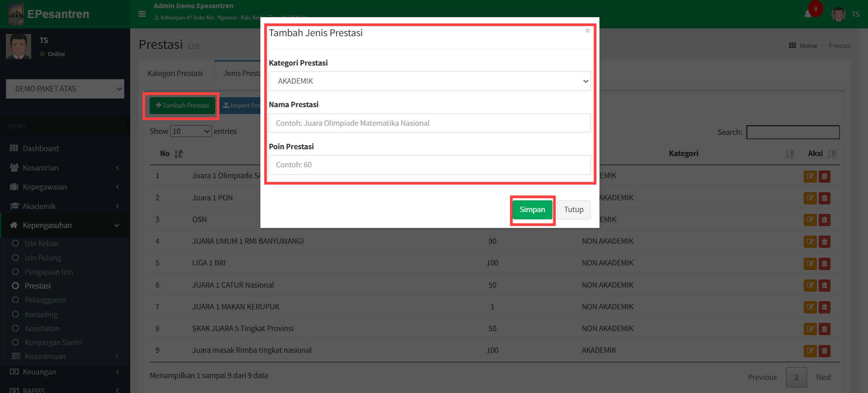Delete the SKAK JUARA 5 Tingkat Provinsi row

(x=825, y=329)
